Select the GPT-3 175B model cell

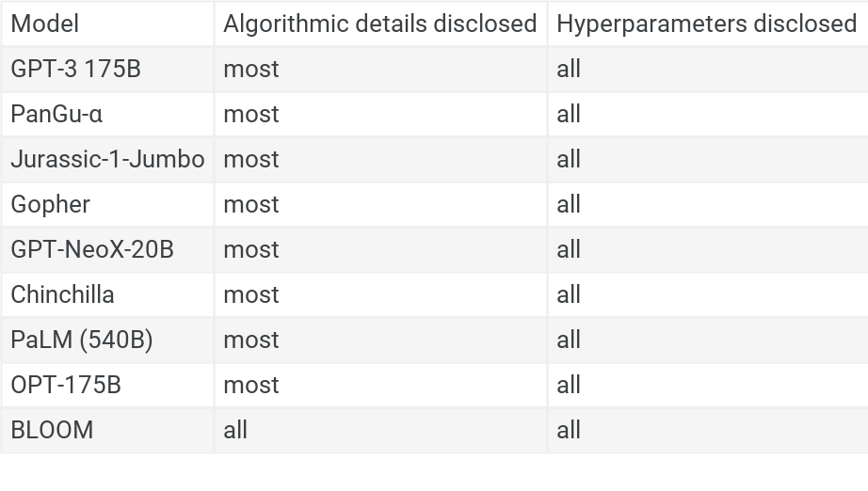click(x=75, y=69)
